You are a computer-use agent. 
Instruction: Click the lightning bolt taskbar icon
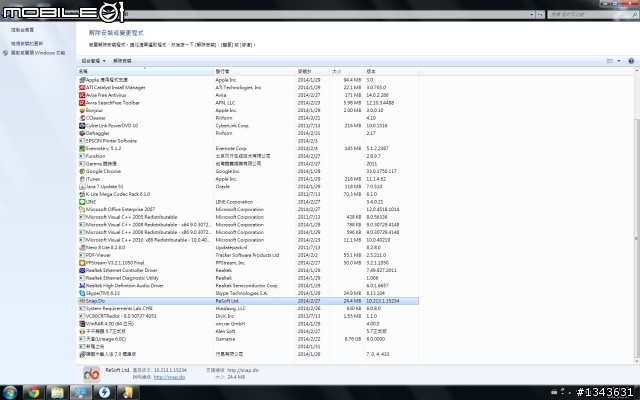[104, 392]
